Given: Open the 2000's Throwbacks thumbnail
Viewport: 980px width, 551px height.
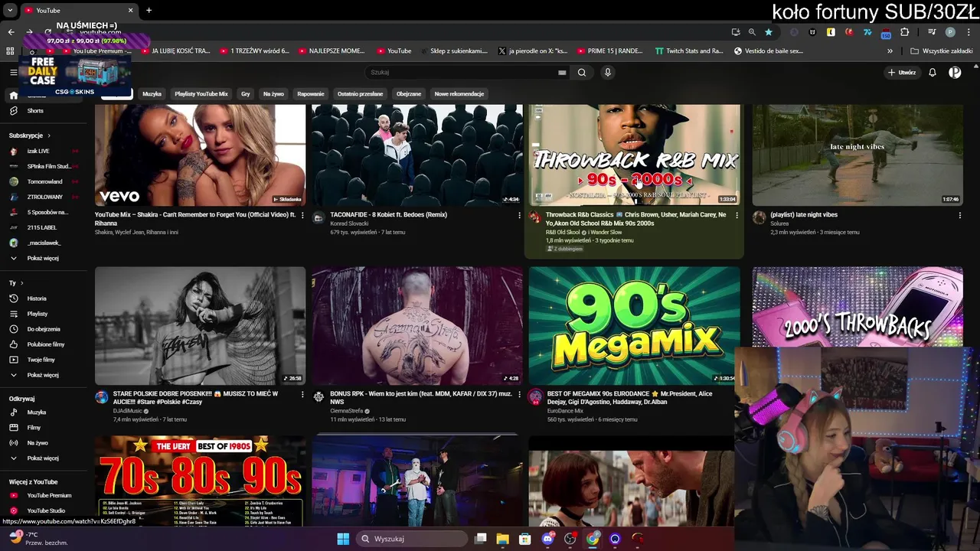Looking at the screenshot, I should [x=857, y=306].
